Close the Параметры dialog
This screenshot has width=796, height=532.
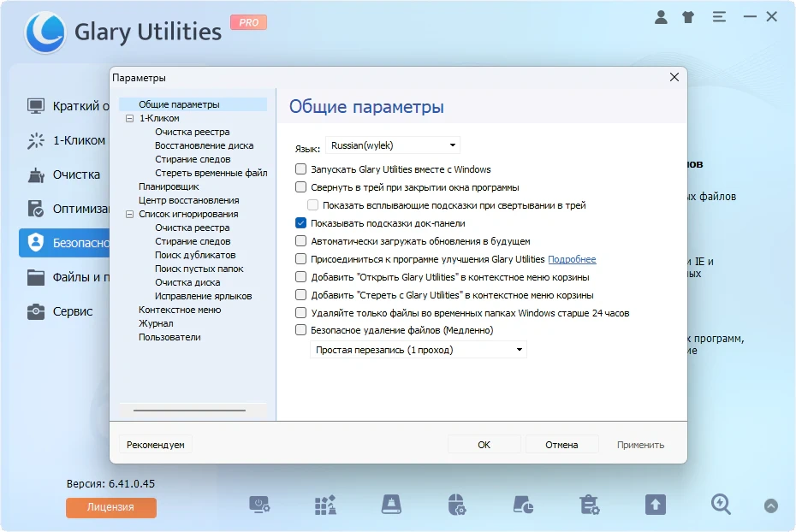point(674,77)
